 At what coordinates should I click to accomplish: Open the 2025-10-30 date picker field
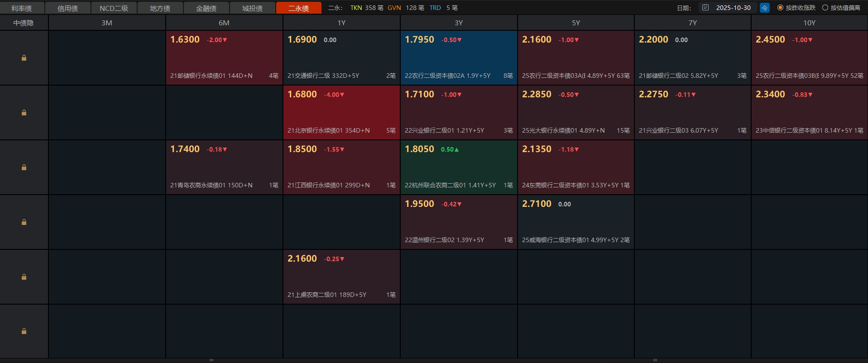tap(733, 8)
